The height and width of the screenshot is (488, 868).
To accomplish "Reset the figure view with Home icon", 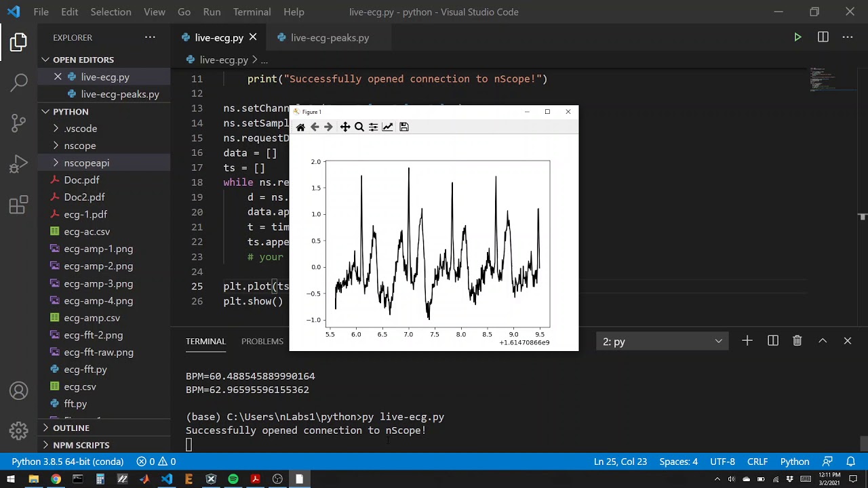I will coord(300,127).
